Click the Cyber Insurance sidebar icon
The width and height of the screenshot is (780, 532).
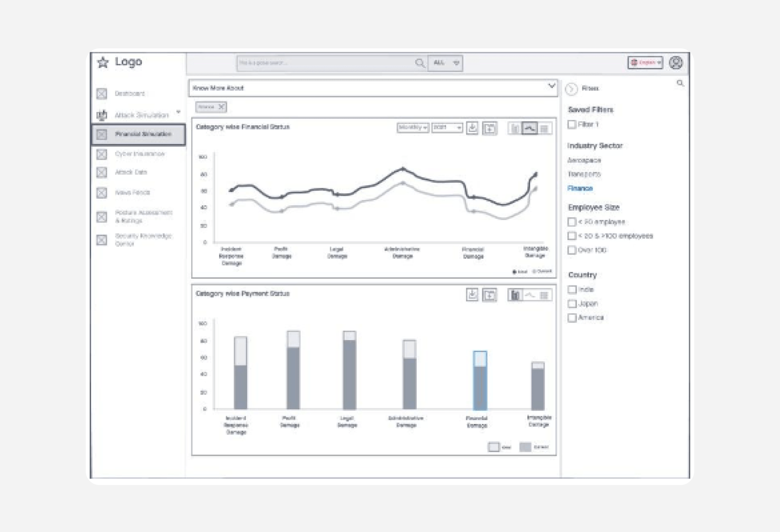click(x=101, y=154)
